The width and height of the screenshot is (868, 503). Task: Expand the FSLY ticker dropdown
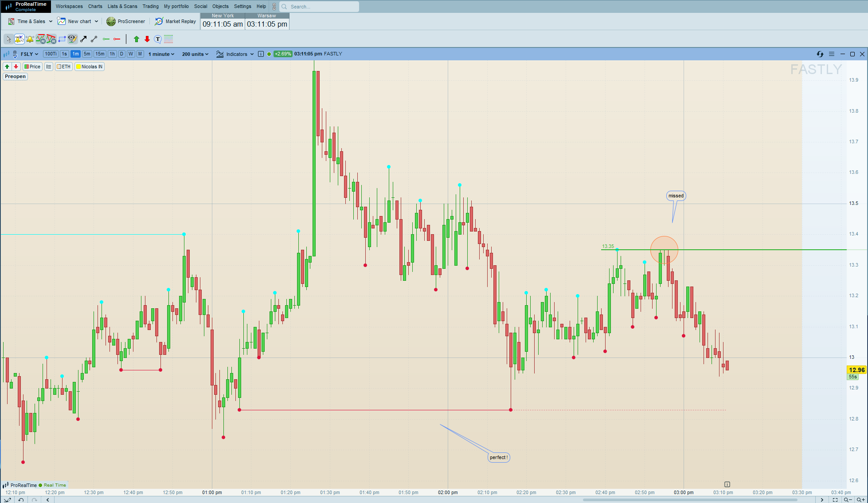(30, 54)
